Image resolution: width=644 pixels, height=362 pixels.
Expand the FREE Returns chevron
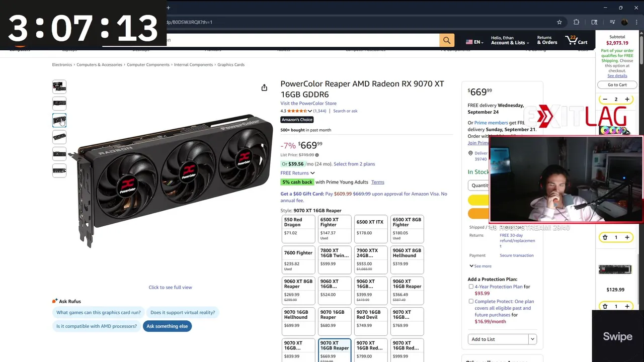click(312, 173)
